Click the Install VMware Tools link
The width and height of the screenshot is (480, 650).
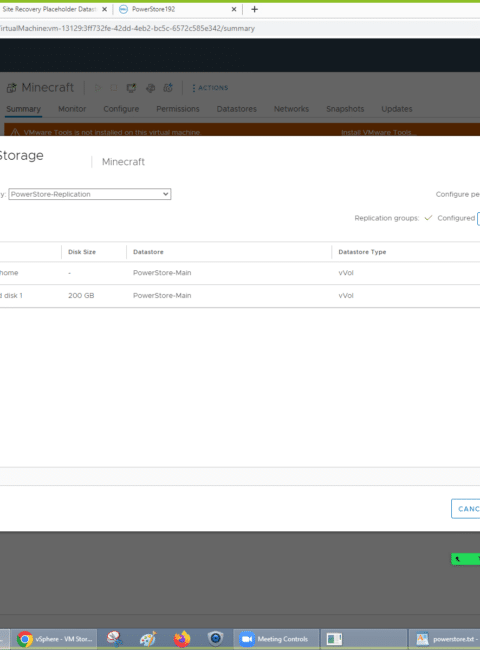point(378,132)
